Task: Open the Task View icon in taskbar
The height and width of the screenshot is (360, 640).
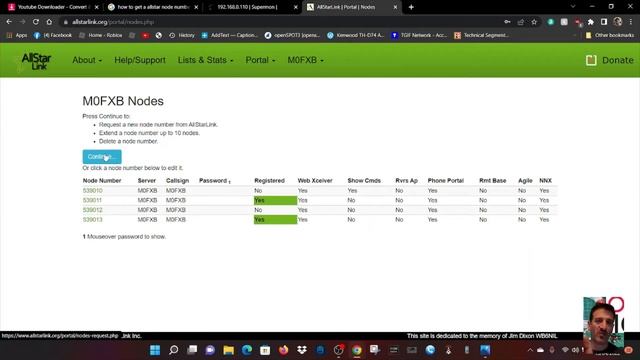Action: pos(192,350)
